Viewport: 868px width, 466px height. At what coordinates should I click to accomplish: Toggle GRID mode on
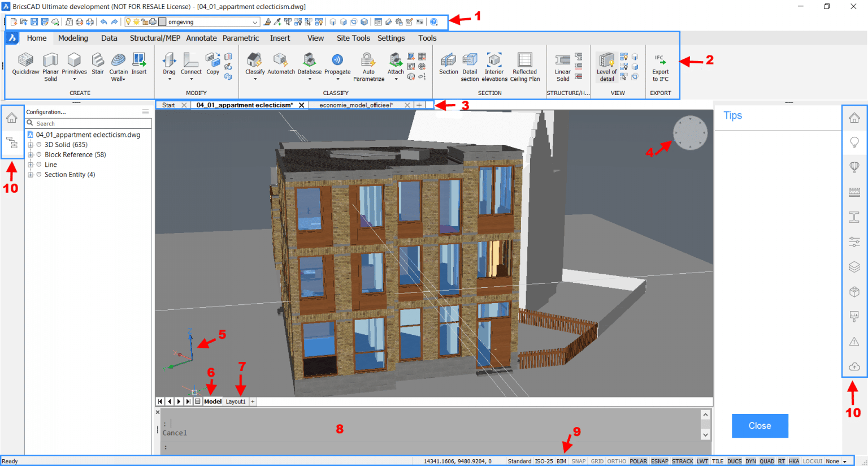(597, 461)
